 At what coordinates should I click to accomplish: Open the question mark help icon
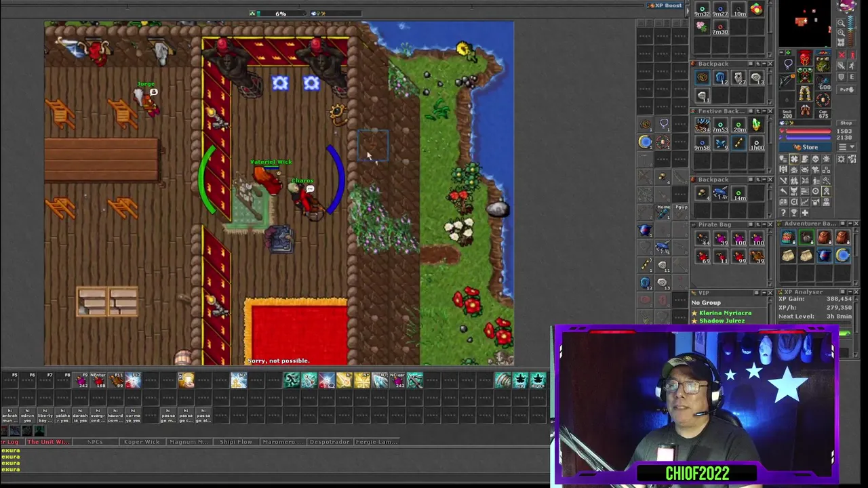tap(783, 213)
